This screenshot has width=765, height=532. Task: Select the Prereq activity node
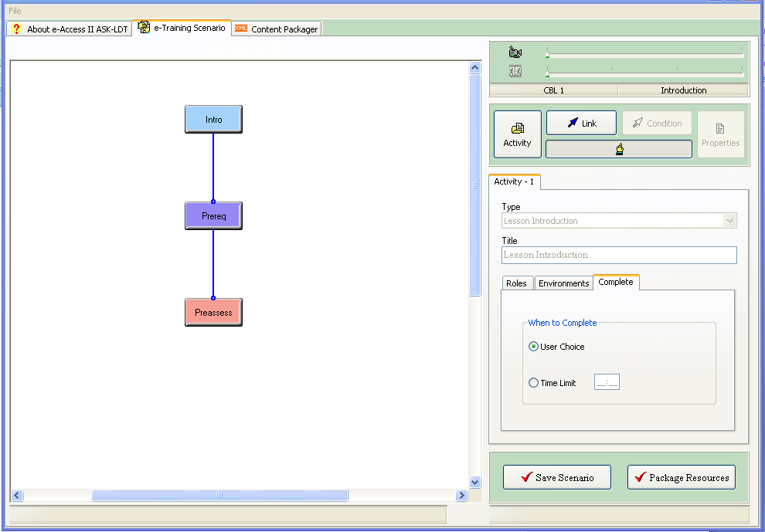coord(214,216)
